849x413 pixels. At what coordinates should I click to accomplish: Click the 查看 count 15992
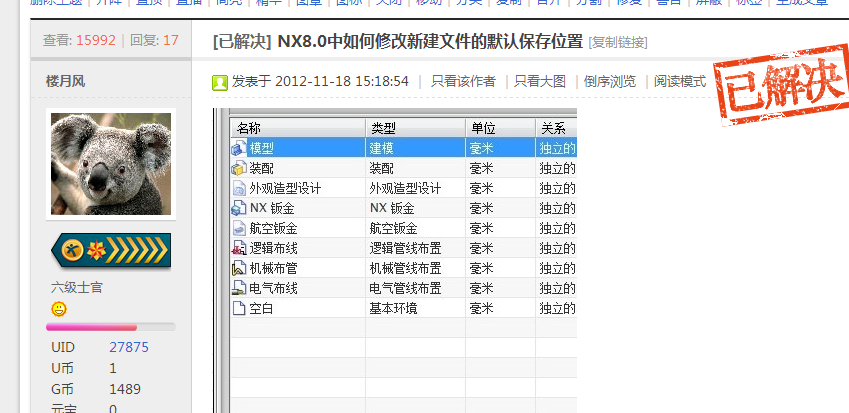96,40
